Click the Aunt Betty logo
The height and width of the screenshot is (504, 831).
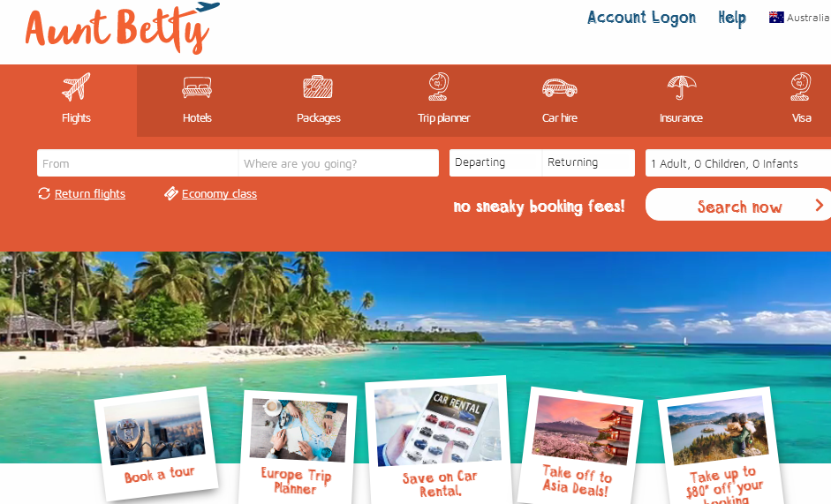(121, 28)
